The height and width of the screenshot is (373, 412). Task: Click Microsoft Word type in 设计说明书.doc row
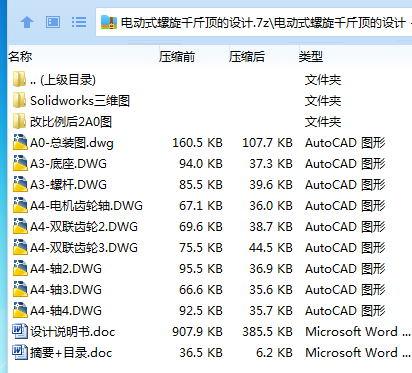coord(358,332)
